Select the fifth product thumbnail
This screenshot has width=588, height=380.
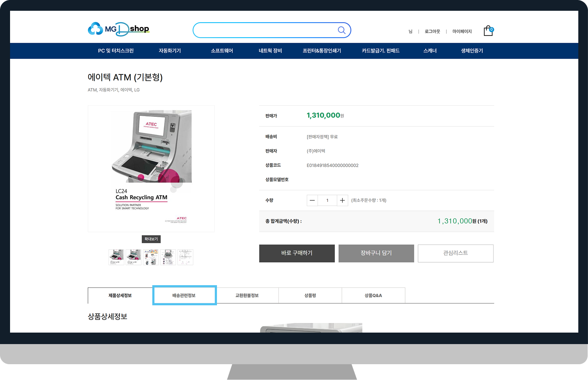185,257
